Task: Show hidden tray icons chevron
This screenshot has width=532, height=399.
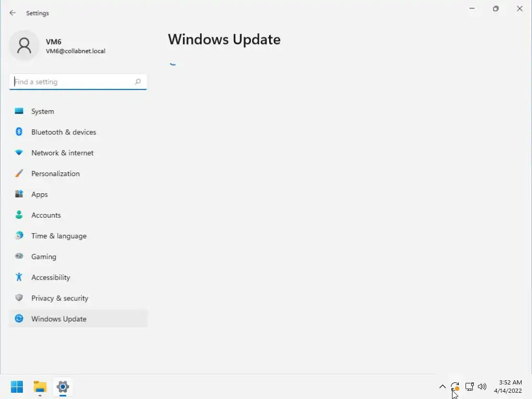Action: click(443, 387)
